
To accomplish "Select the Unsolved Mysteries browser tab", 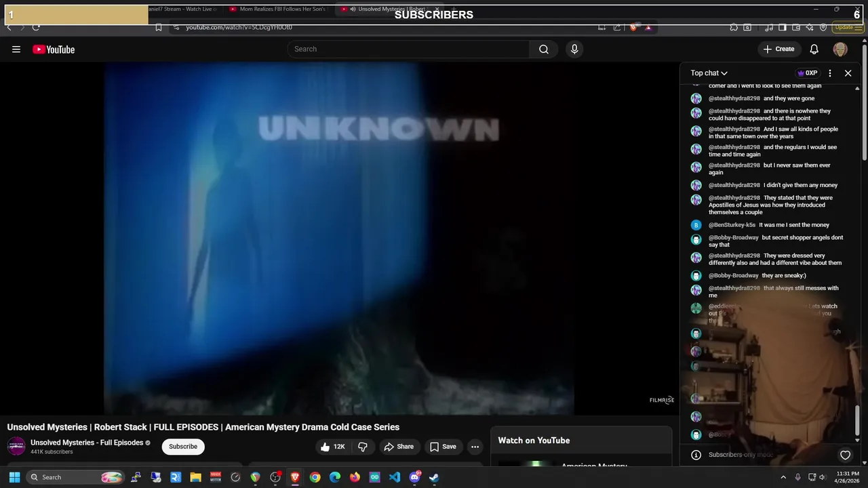I will (x=390, y=9).
